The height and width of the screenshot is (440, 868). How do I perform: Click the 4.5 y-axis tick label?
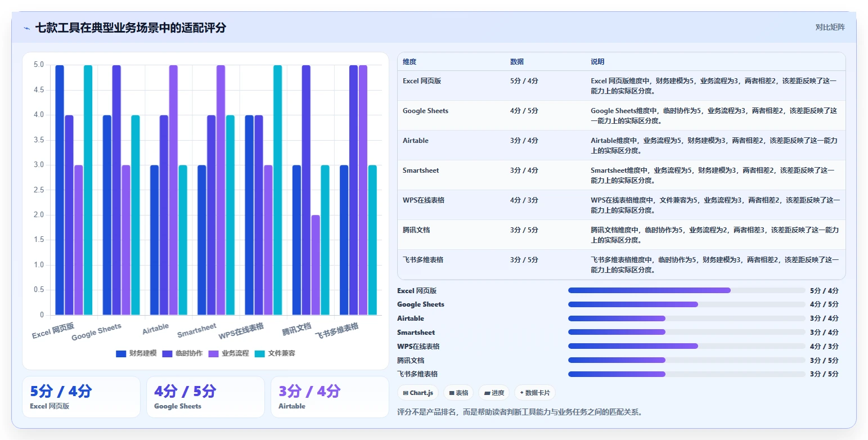click(x=39, y=90)
